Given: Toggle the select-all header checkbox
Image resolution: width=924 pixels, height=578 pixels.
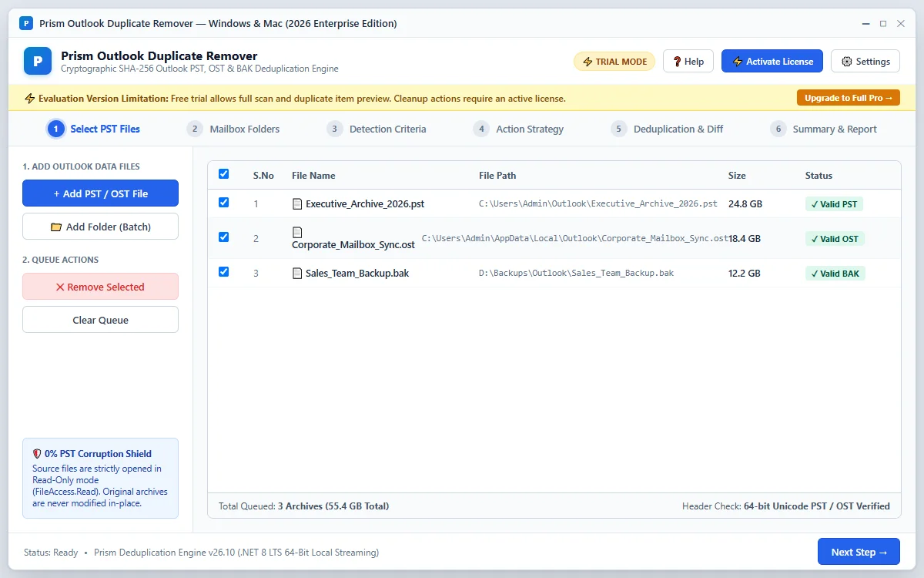Looking at the screenshot, I should [223, 174].
